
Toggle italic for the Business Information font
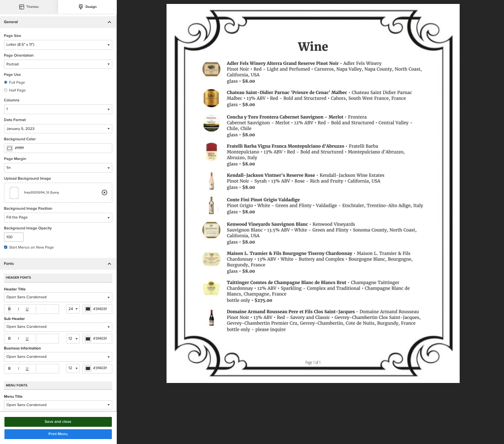click(18, 368)
